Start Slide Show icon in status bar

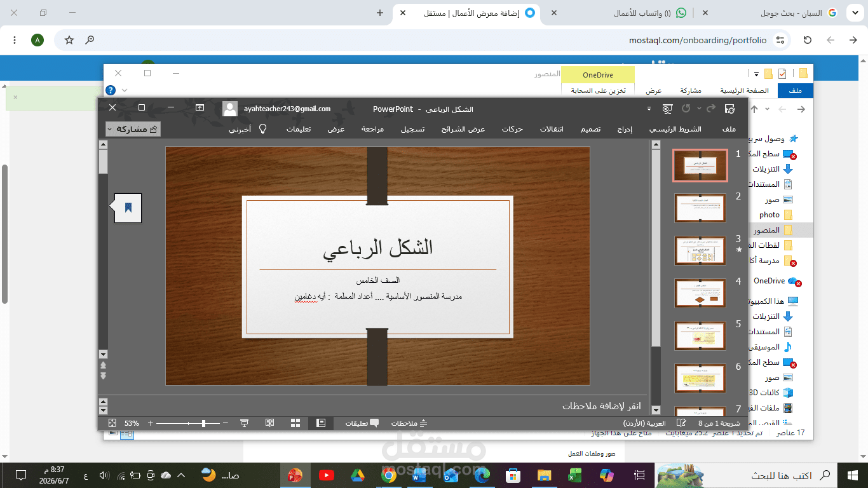point(244,423)
